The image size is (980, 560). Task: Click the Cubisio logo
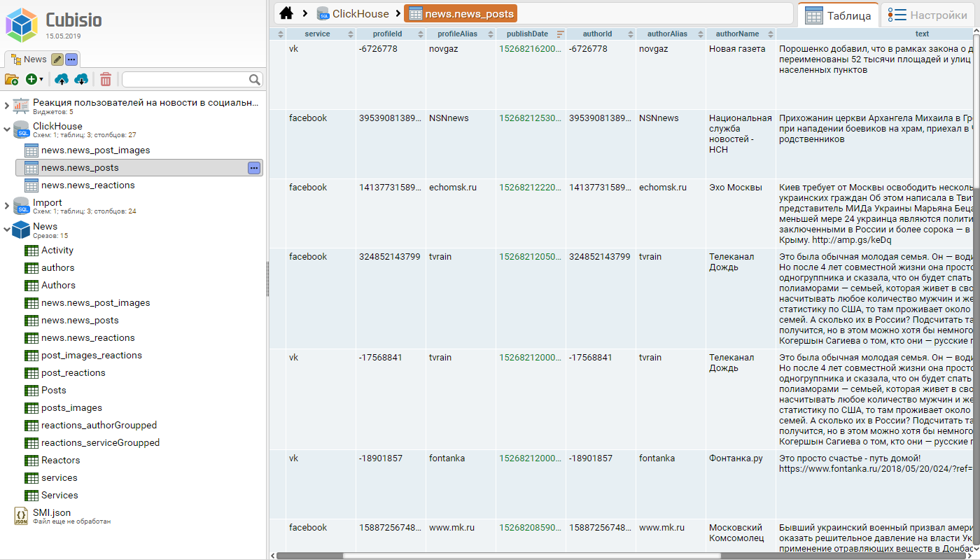pyautogui.click(x=22, y=24)
